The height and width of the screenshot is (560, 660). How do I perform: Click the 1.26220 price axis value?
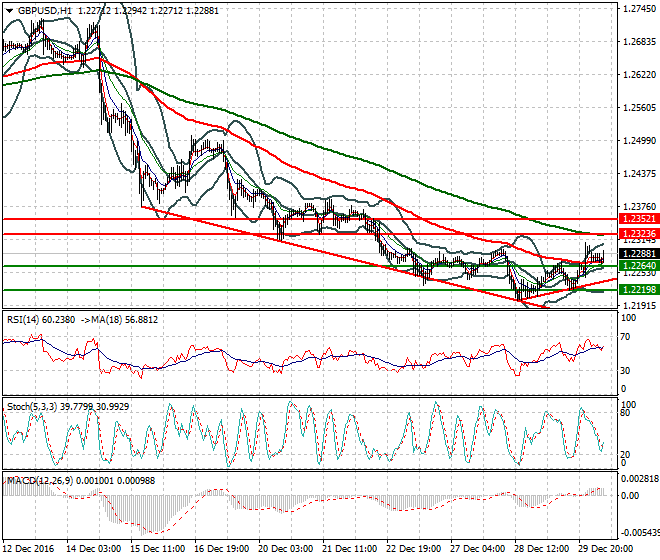[x=639, y=75]
